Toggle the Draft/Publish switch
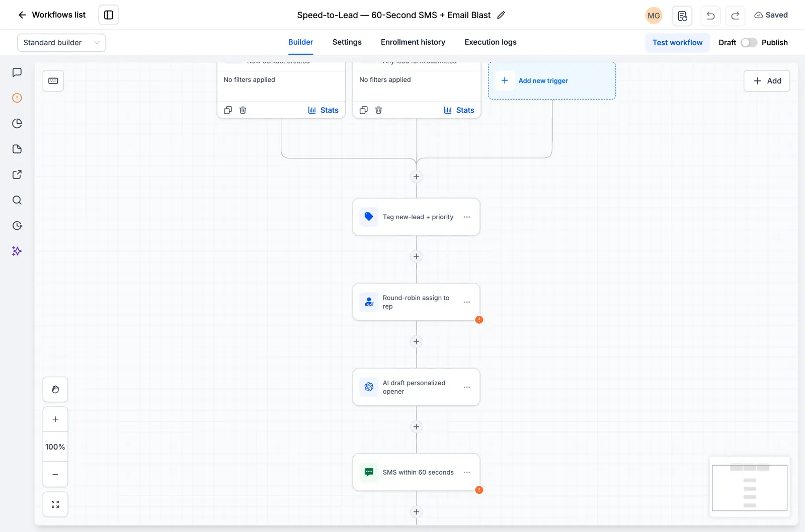The height and width of the screenshot is (532, 805). 749,43
